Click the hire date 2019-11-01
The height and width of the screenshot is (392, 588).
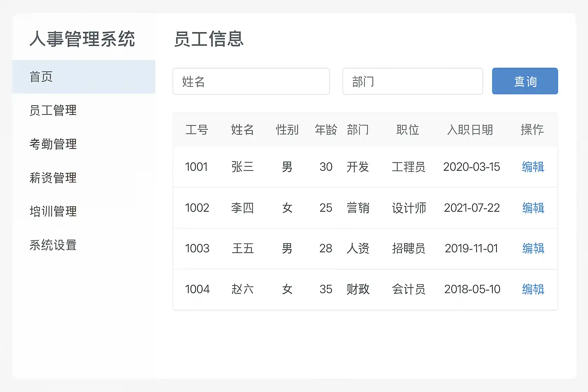471,248
